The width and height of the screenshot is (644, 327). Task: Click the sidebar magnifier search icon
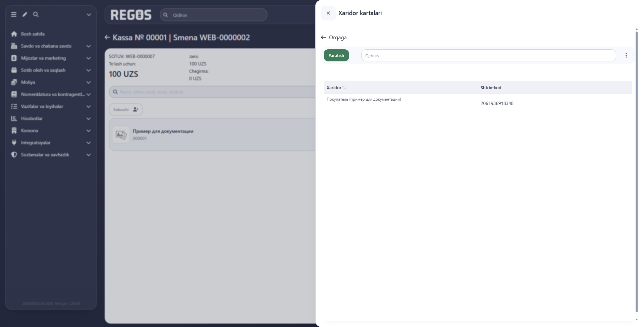(36, 14)
